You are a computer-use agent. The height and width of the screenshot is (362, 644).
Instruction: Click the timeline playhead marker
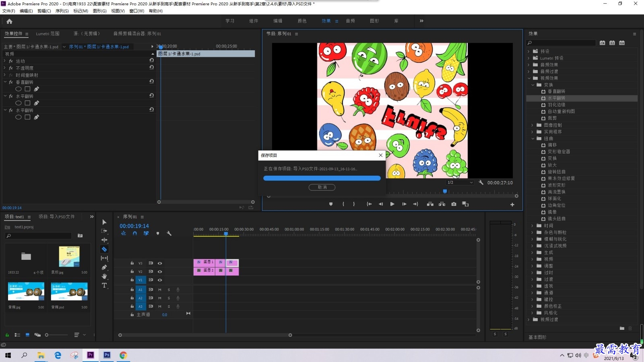click(x=226, y=234)
